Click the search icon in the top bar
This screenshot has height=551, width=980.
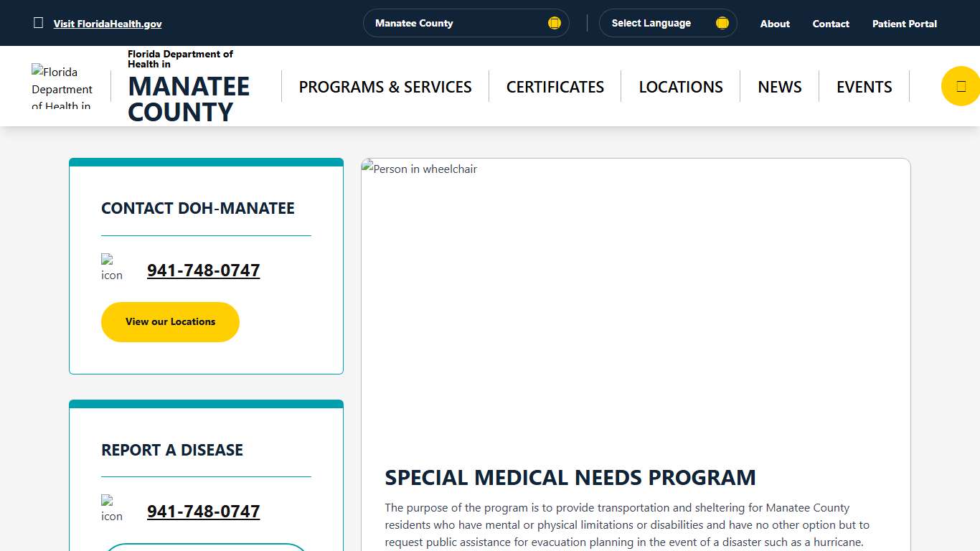click(38, 22)
